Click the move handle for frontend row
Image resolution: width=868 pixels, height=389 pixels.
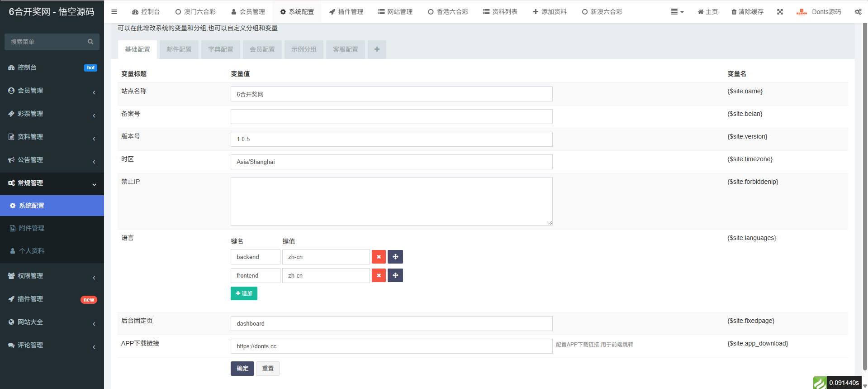395,275
